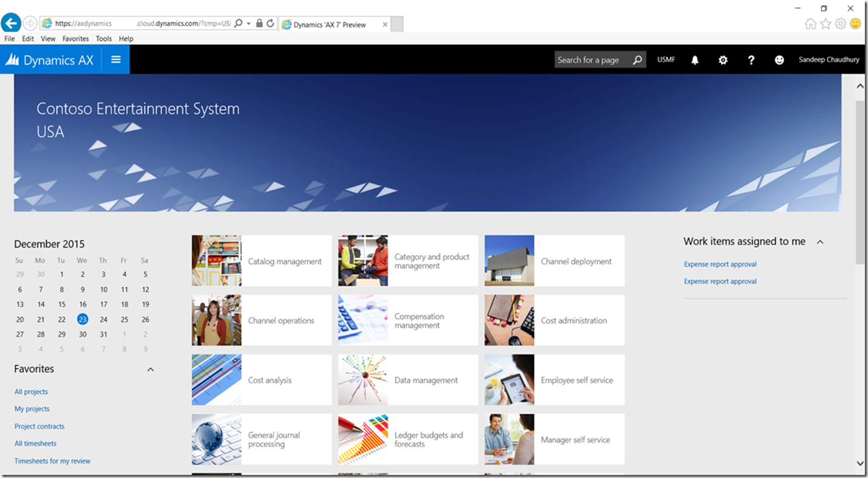868x478 pixels.
Task: Open the notifications bell
Action: point(695,60)
